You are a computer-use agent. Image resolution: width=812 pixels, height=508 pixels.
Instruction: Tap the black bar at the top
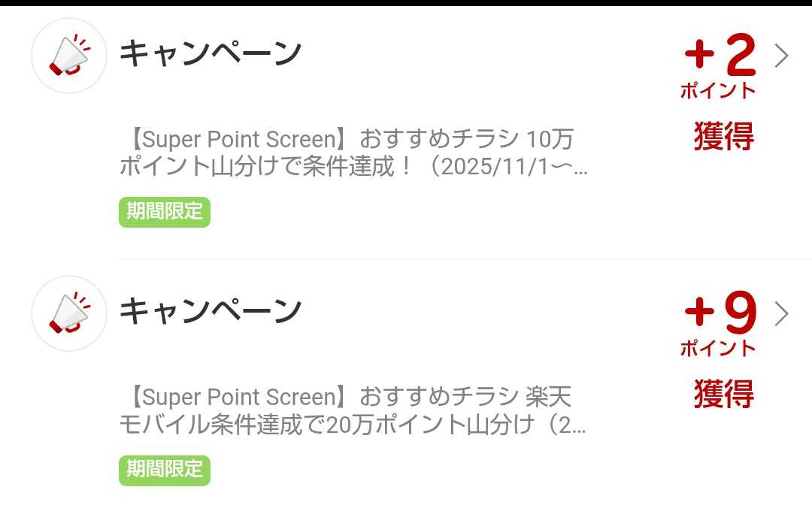pyautogui.click(x=406, y=2)
